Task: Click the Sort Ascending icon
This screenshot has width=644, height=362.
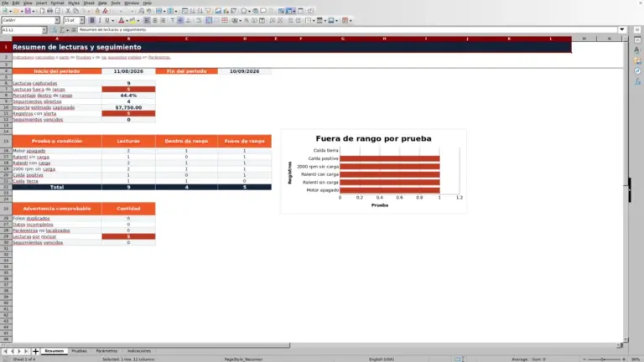Action: [192, 11]
